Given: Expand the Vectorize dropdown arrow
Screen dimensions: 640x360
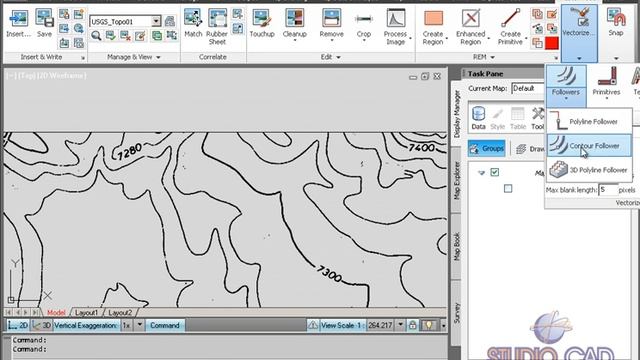Looking at the screenshot, I should [579, 58].
